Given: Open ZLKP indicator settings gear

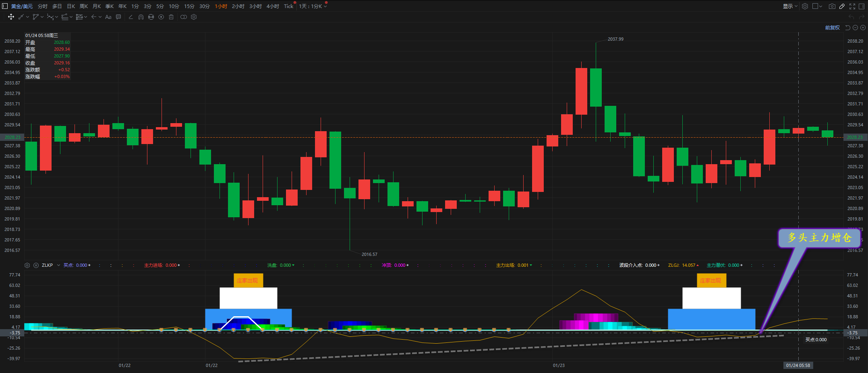Looking at the screenshot, I should coord(27,265).
